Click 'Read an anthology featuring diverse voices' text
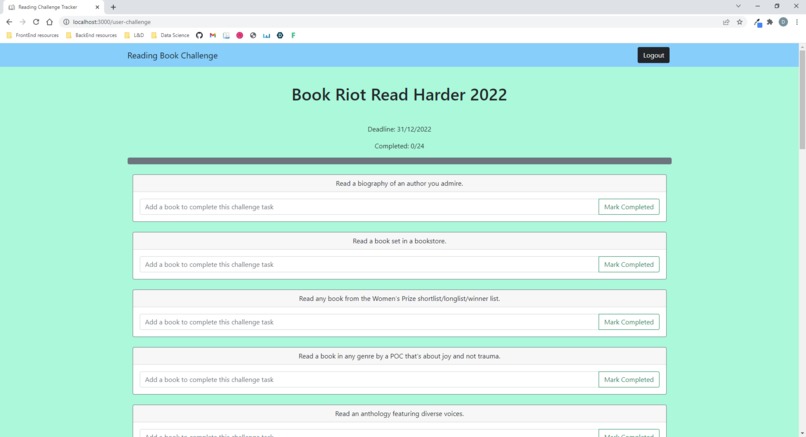806x437 pixels. click(x=399, y=413)
